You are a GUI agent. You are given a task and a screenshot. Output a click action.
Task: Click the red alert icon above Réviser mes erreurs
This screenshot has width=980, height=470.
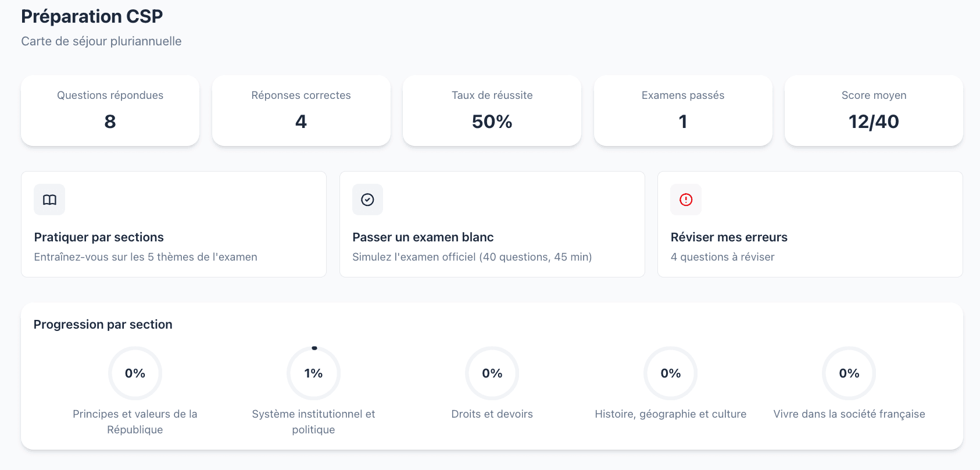[x=685, y=200]
